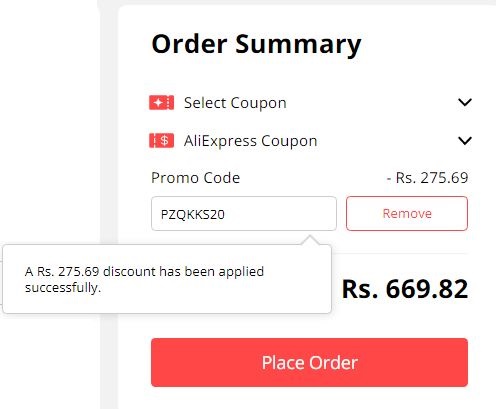Click the minus Rs. 275.69 discount amount
The image size is (496, 409).
427,178
